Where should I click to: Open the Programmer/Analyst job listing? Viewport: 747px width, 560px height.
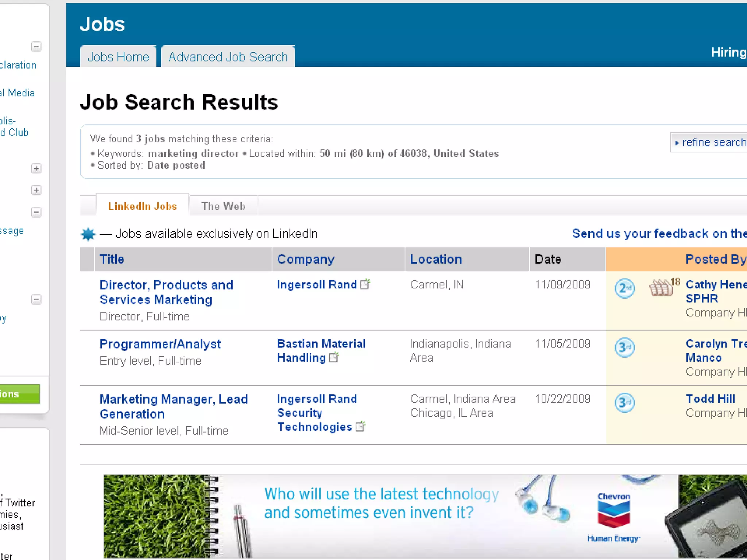(x=160, y=344)
